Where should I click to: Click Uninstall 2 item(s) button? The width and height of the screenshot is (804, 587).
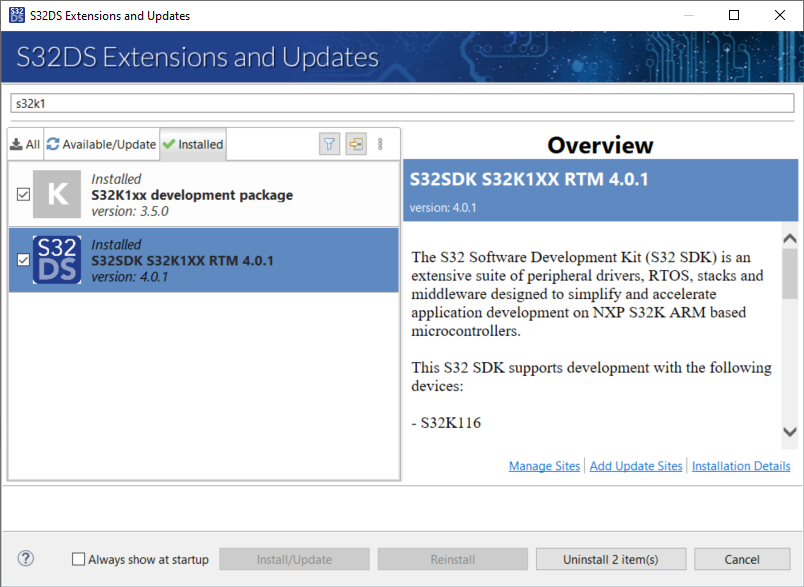tap(610, 559)
